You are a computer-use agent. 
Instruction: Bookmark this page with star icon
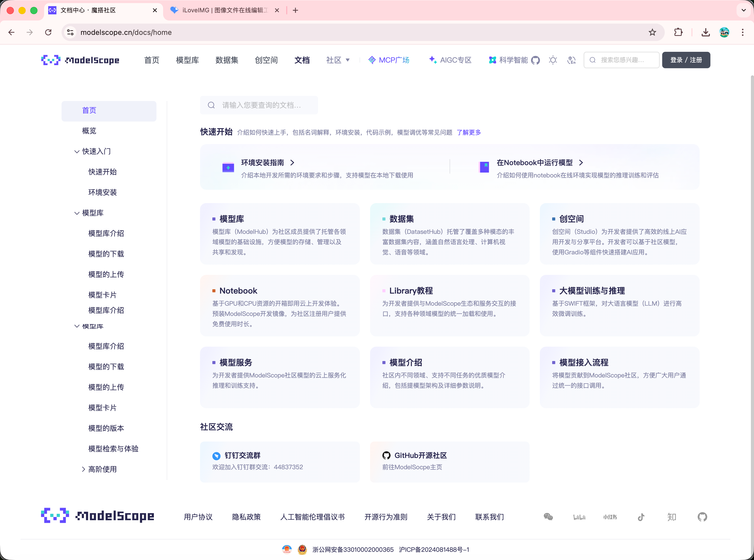pos(652,32)
